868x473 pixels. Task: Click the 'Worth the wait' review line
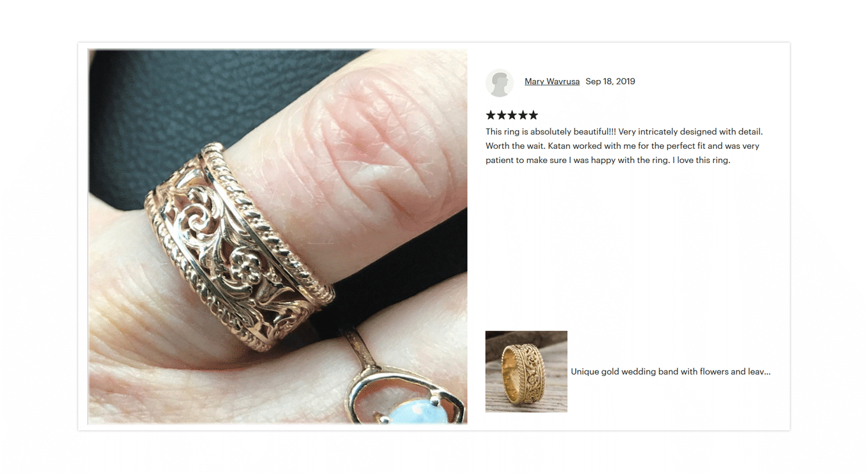click(x=623, y=146)
